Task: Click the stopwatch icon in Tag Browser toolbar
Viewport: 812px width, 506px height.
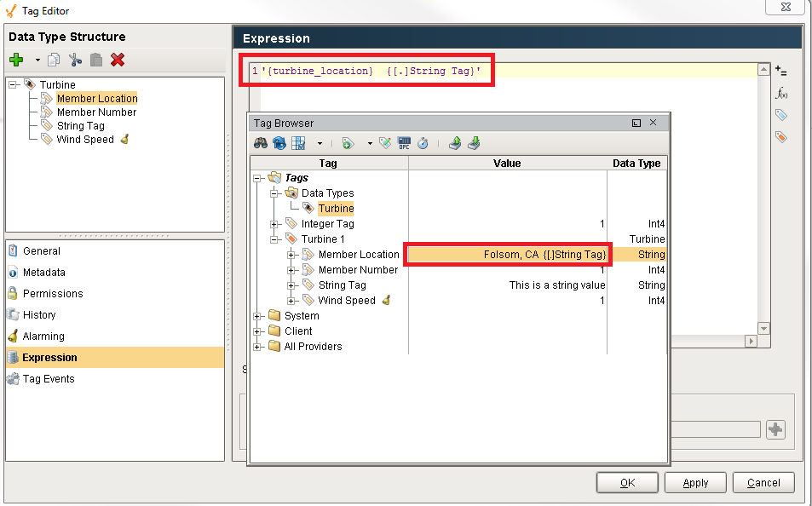Action: click(x=423, y=143)
